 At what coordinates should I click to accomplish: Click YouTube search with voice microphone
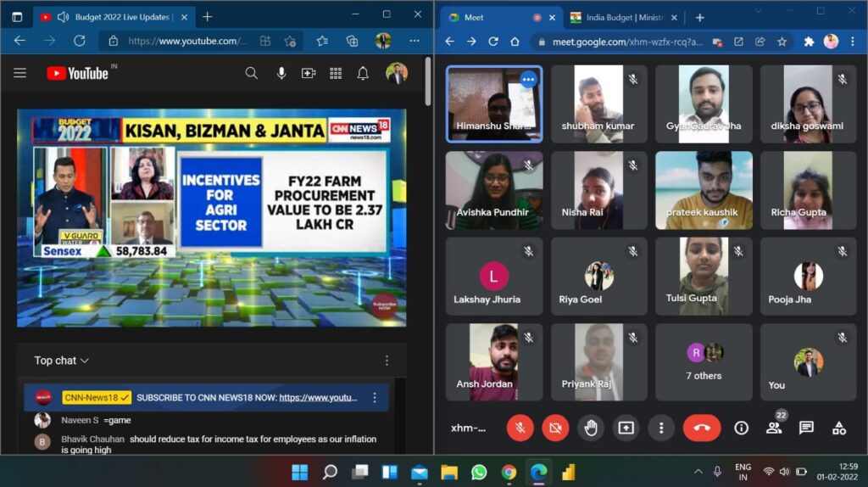[x=281, y=74]
